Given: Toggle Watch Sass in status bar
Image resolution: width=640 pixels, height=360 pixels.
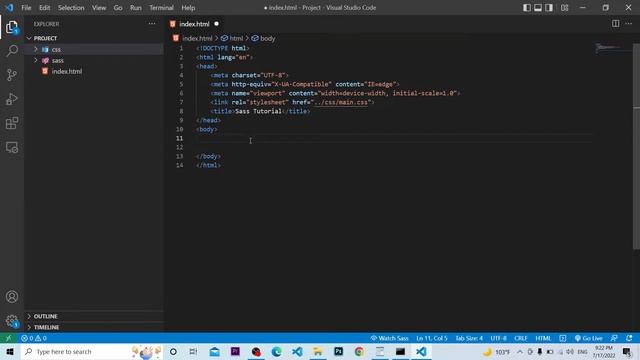Looking at the screenshot, I should [389, 338].
